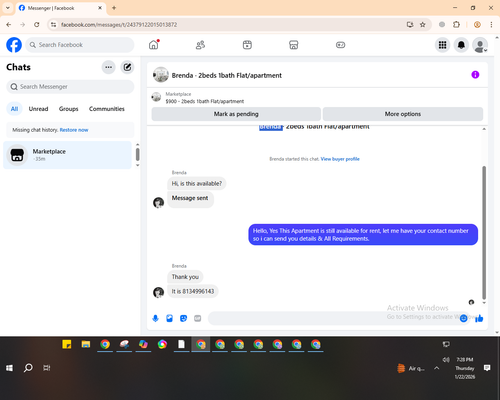The height and width of the screenshot is (400, 500).
Task: Choose a sticker with the sticker icon
Action: [x=183, y=318]
